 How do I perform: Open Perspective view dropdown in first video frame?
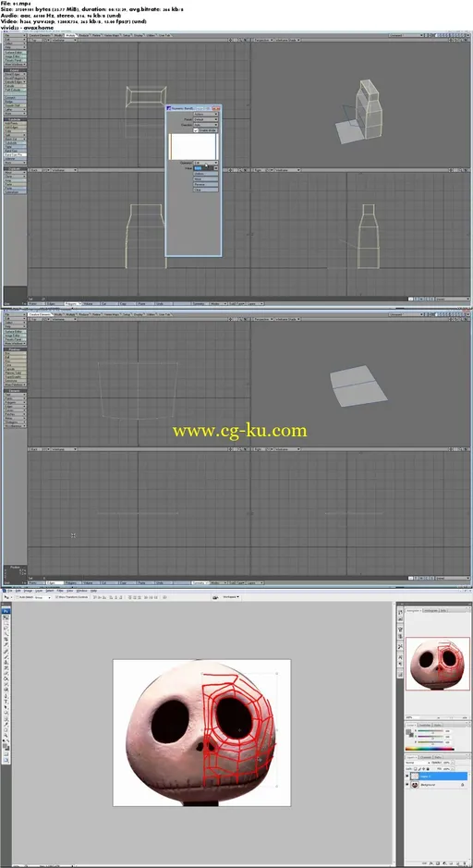(x=263, y=40)
